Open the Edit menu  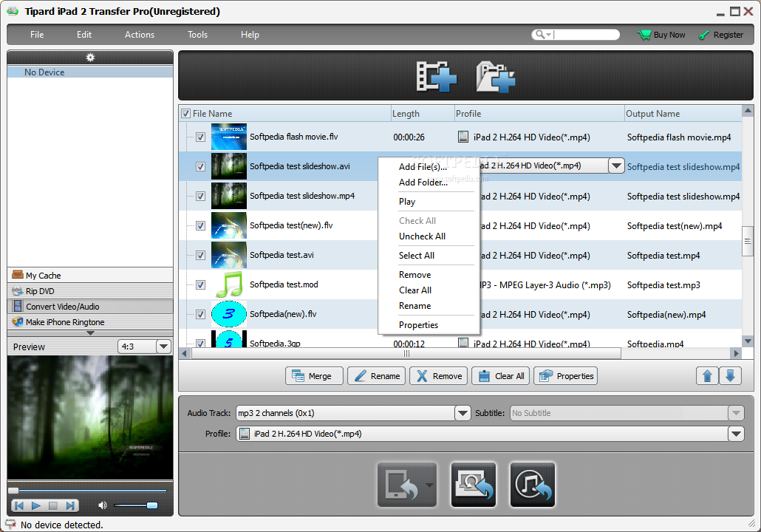[84, 35]
